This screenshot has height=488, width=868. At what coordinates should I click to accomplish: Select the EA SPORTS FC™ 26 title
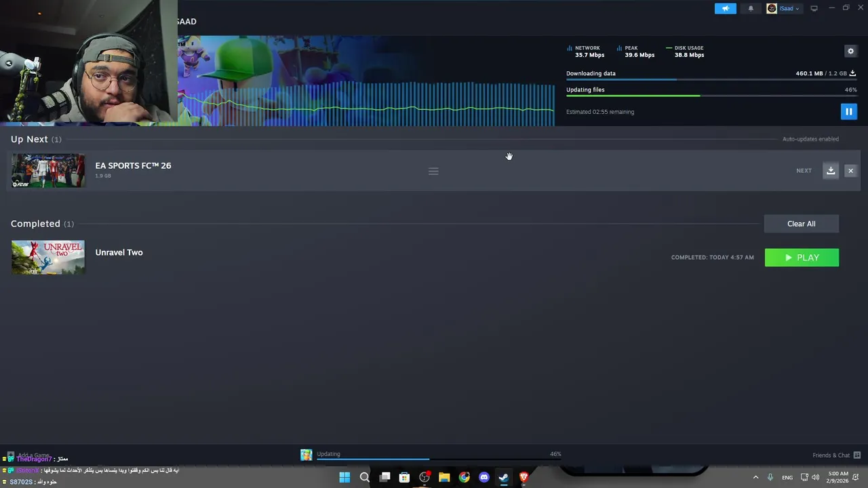[133, 165]
